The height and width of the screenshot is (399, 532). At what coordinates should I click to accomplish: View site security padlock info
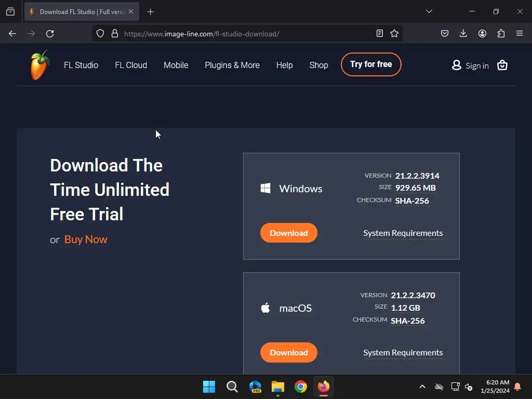[x=115, y=34]
